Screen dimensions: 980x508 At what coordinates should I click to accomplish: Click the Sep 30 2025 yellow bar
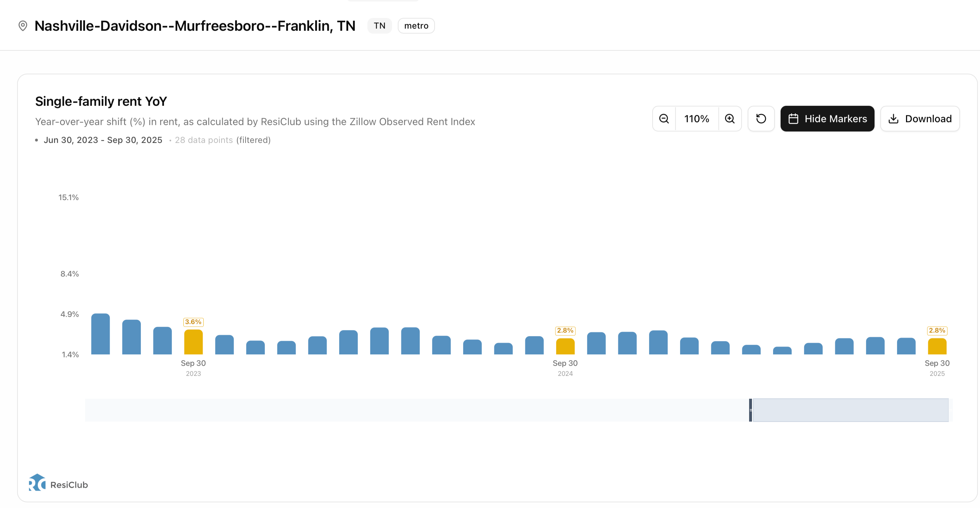click(x=937, y=347)
